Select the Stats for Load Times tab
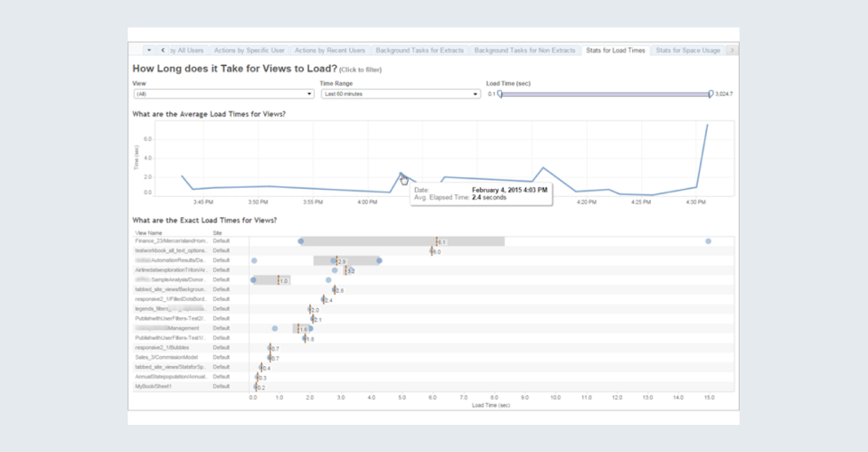The image size is (868, 452). click(615, 51)
